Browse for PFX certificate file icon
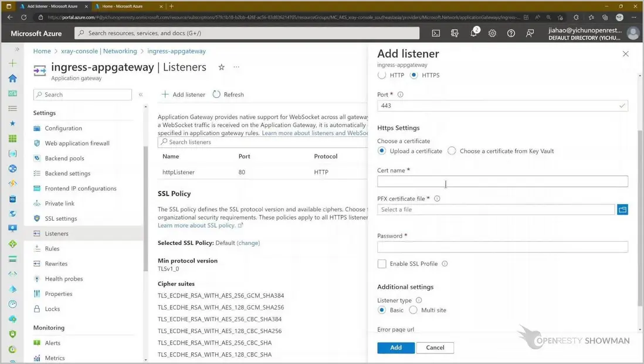Viewport: 644px width, 364px height. 622,210
